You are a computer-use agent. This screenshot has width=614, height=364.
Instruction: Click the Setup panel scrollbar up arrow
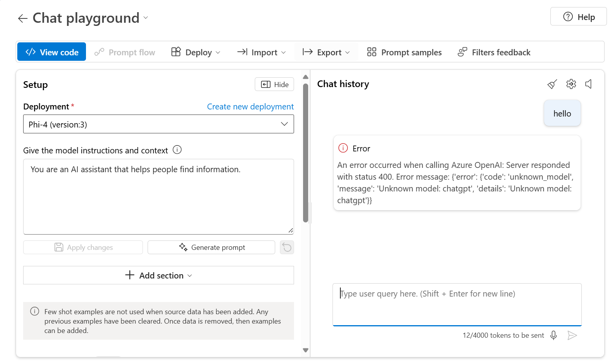tap(306, 77)
